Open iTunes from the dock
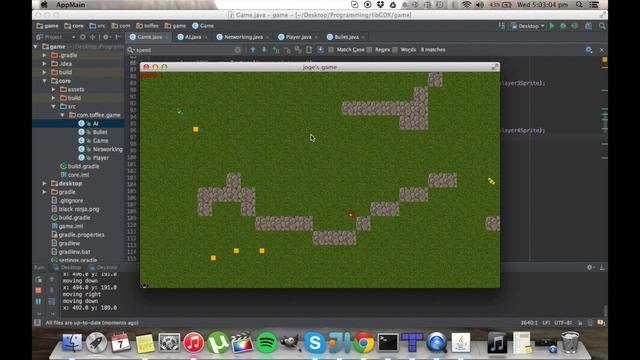This screenshot has height=360, width=640. tap(193, 342)
